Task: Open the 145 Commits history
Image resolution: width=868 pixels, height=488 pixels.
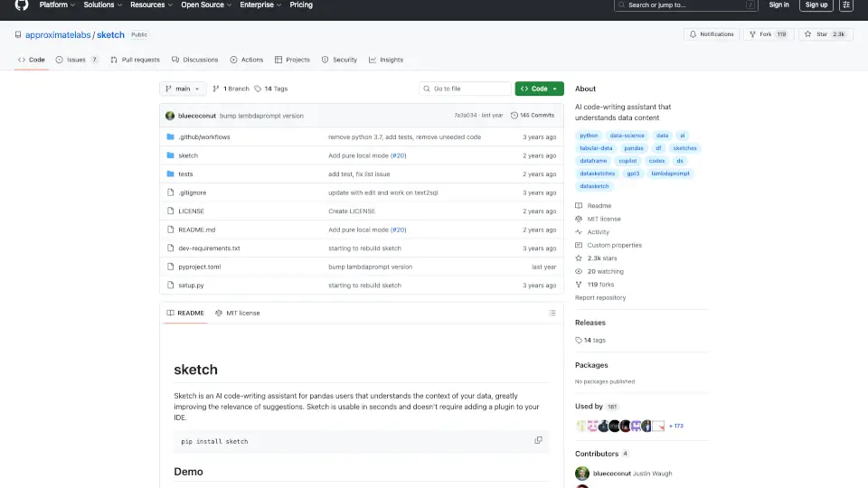Action: (533, 116)
